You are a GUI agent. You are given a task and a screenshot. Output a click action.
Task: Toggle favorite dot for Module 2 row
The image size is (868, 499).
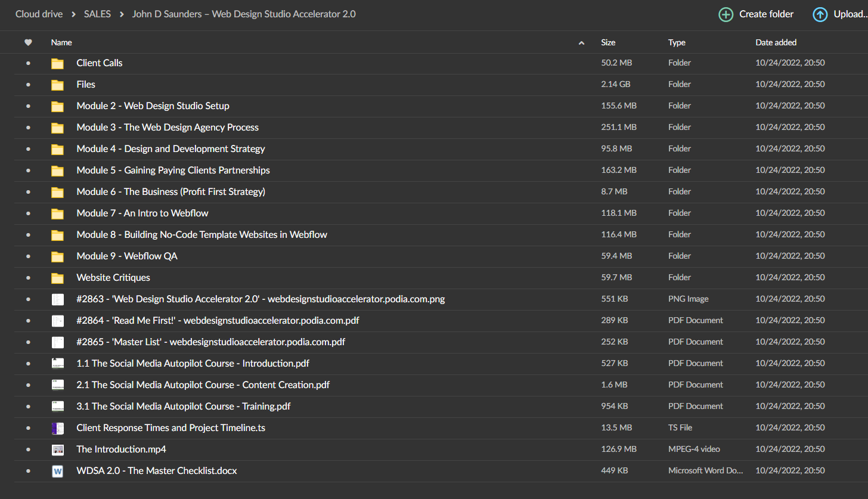click(x=28, y=106)
